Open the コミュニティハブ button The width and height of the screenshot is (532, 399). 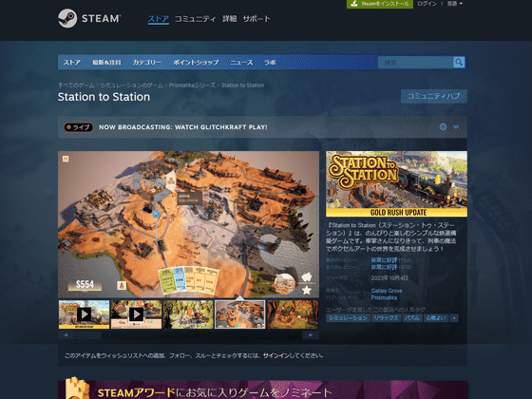pyautogui.click(x=434, y=96)
